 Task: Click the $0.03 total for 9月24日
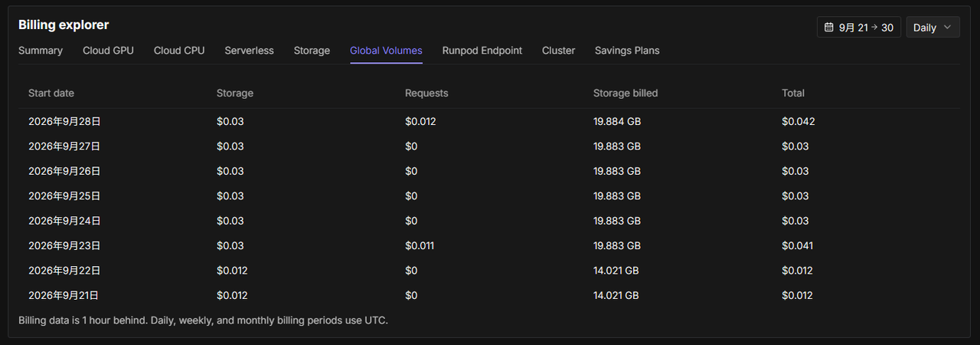pyautogui.click(x=795, y=221)
